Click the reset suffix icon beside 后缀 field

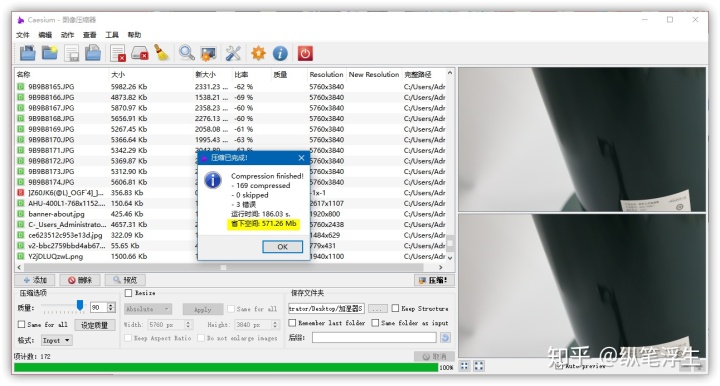pyautogui.click(x=445, y=338)
